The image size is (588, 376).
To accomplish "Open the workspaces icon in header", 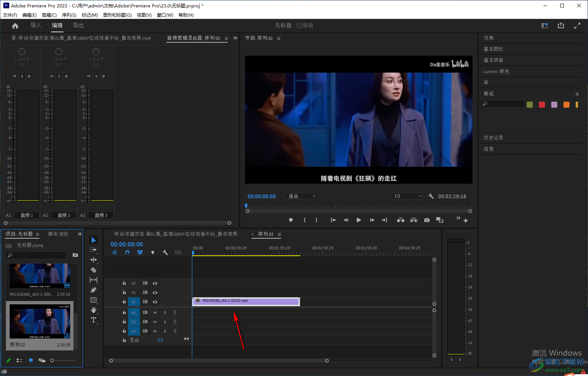I will [545, 26].
